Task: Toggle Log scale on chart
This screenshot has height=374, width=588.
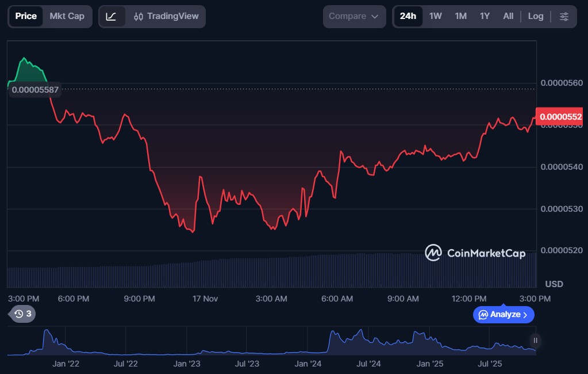Action: (x=535, y=16)
